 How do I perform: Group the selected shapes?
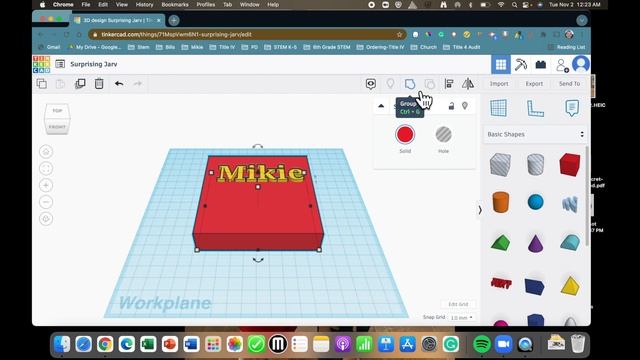tap(410, 84)
